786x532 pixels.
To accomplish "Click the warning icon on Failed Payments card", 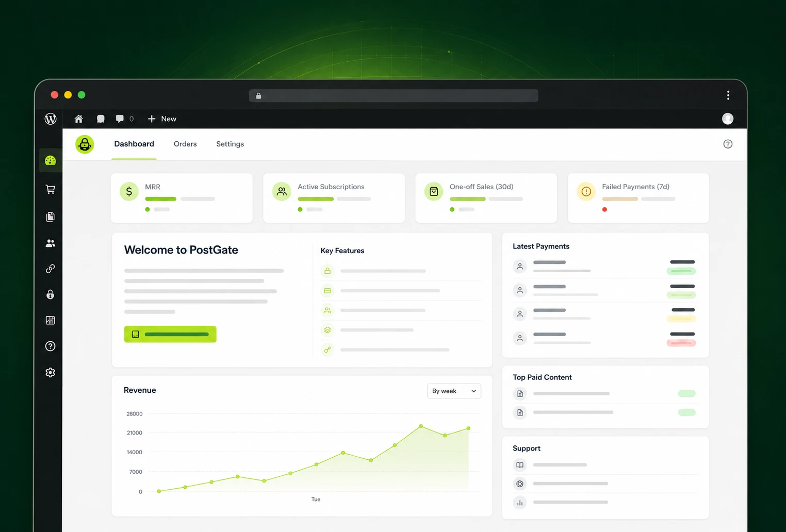I will (x=586, y=191).
